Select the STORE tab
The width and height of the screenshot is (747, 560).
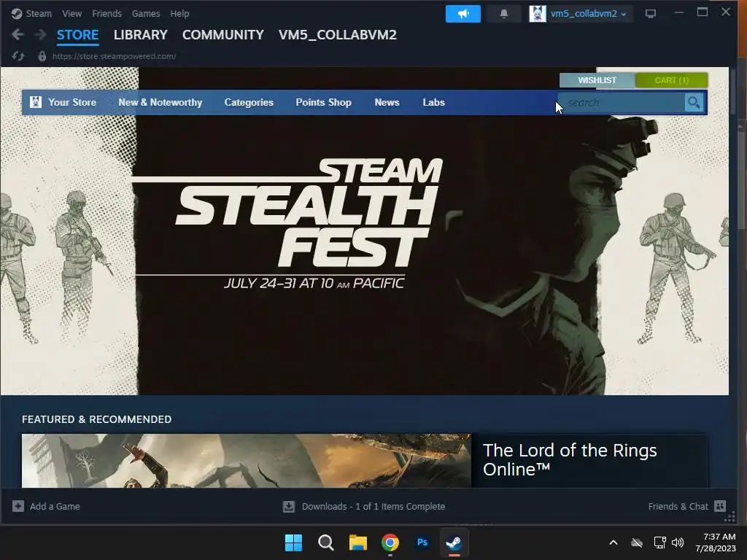(77, 35)
